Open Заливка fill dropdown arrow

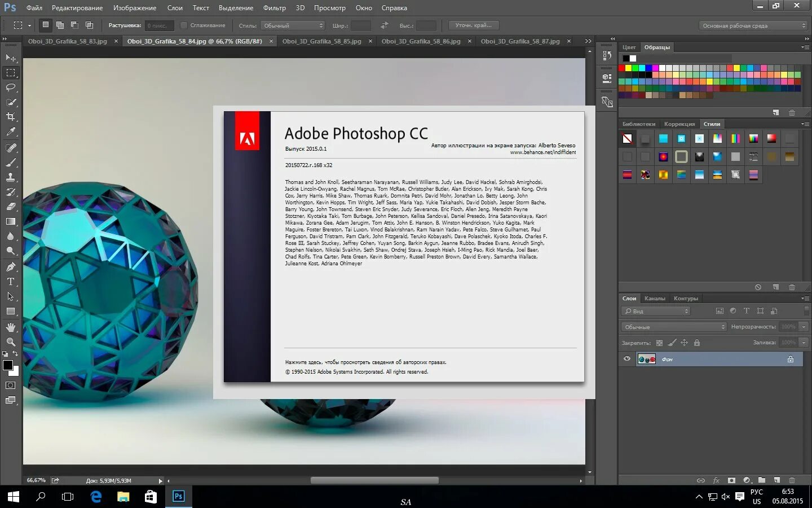(805, 343)
